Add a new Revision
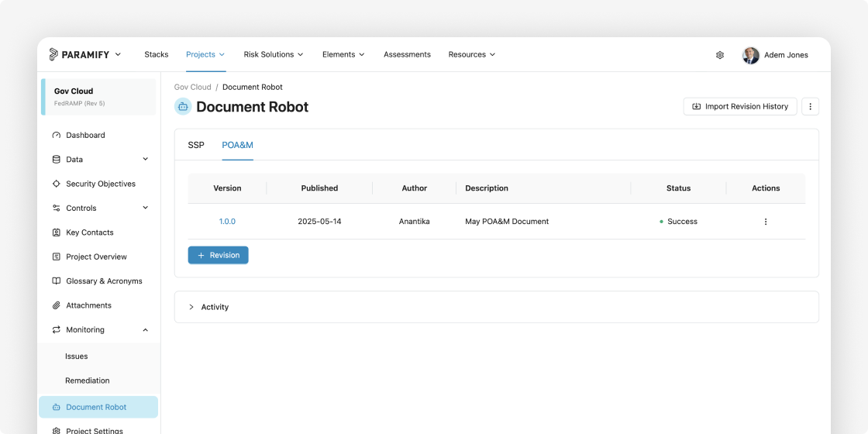 coord(218,255)
